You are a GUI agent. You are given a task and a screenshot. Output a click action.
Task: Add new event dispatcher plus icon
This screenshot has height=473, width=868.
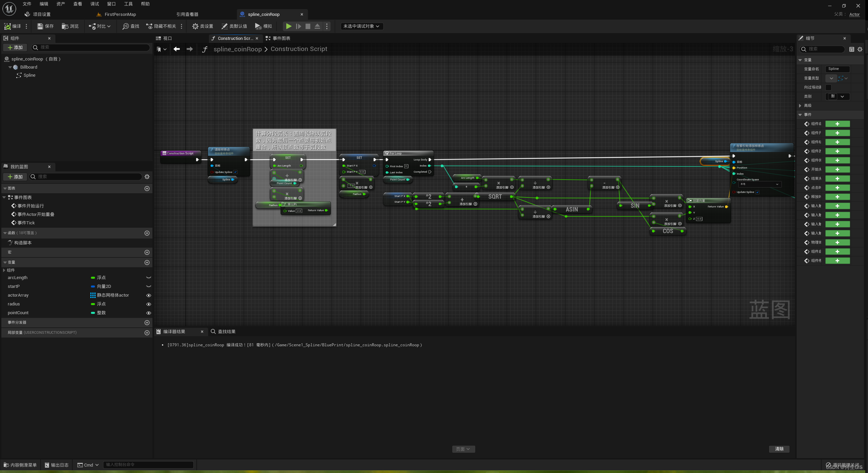pyautogui.click(x=147, y=322)
